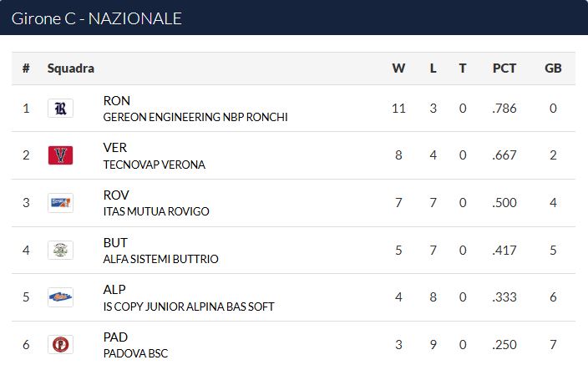Open GEREON ENGINEERING NBP RONCHI team link
This screenshot has width=588, height=370.
195,117
